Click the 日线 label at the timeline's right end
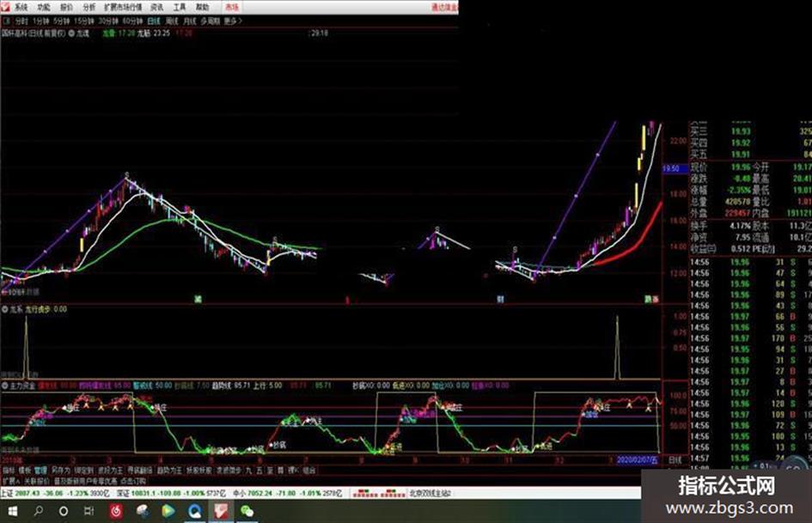This screenshot has height=523, width=812. click(675, 459)
